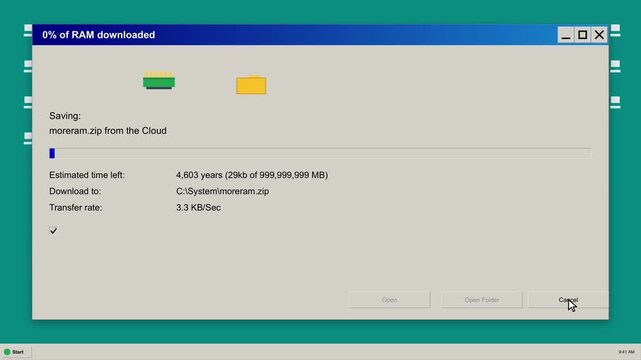Click the 'Transfer rate:' label
This screenshot has height=360, width=641.
point(76,208)
